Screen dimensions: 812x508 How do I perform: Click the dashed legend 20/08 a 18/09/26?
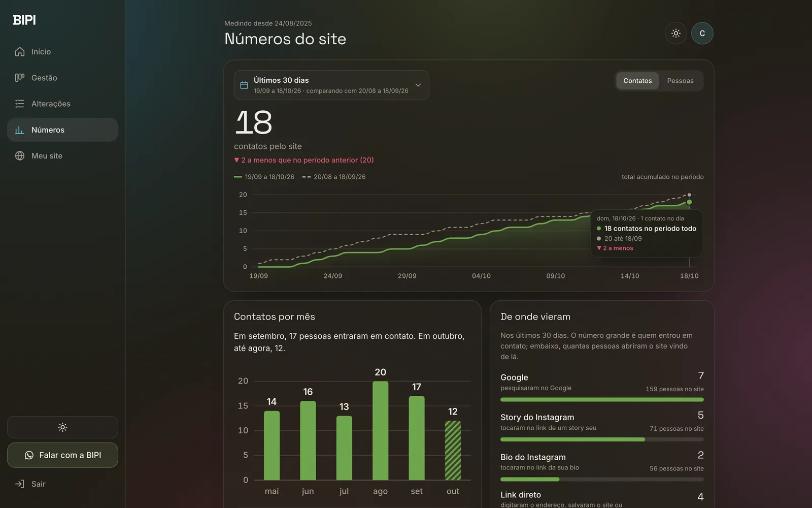pos(334,177)
